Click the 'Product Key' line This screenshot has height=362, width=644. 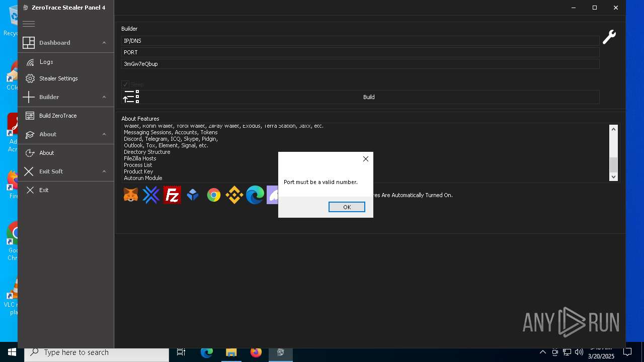(x=138, y=171)
